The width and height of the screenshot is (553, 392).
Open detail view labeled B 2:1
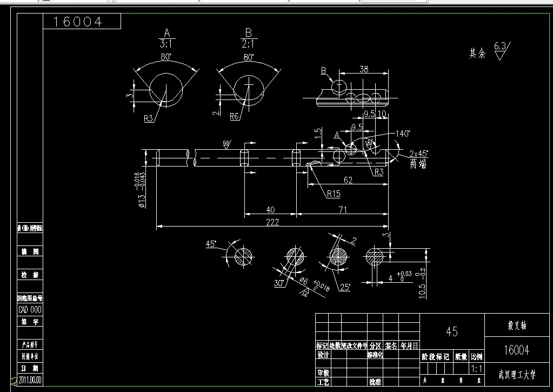tap(250, 34)
